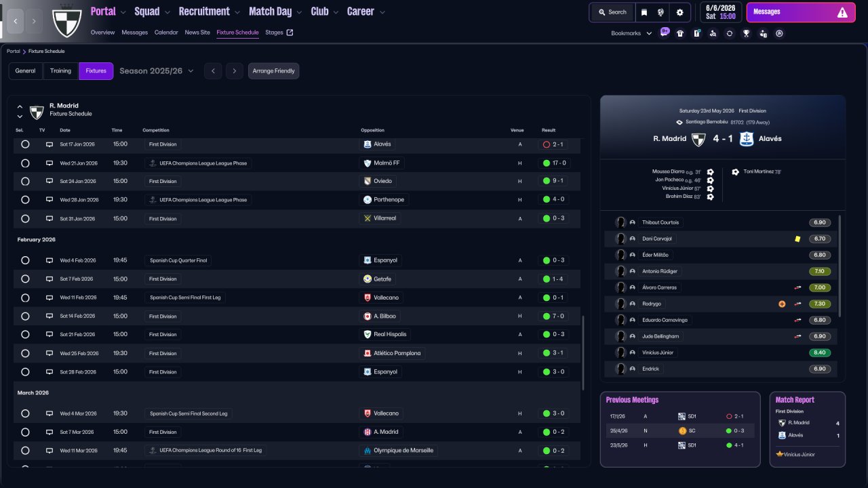The height and width of the screenshot is (488, 868).
Task: Click the Search button
Action: click(612, 12)
